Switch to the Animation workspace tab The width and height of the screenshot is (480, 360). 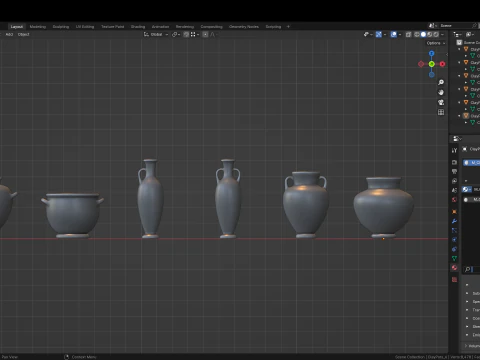(x=160, y=27)
